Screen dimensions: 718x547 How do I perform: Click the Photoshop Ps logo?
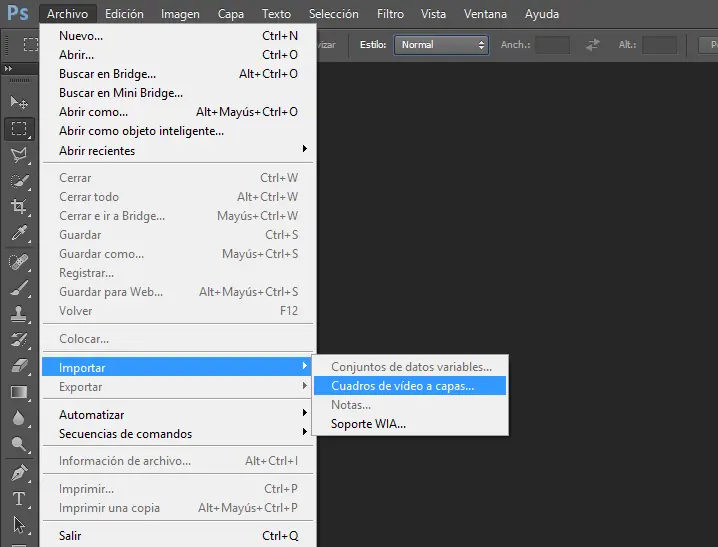tap(17, 13)
